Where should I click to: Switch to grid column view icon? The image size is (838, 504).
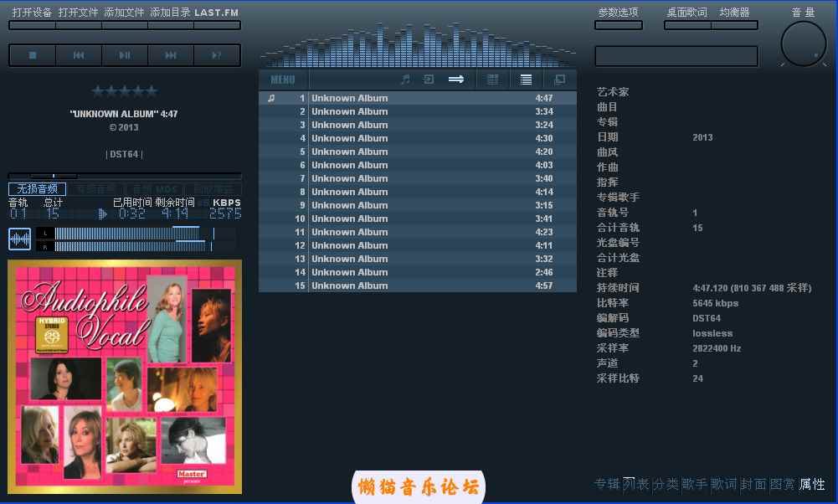[493, 80]
